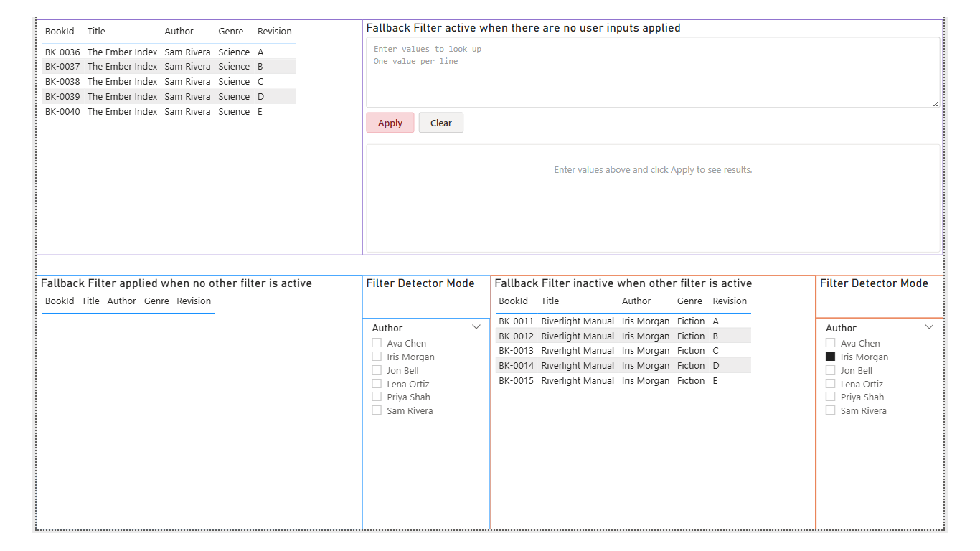Sort by Title in the Riverlight Manual table
This screenshot has height=551, width=980.
(x=550, y=301)
